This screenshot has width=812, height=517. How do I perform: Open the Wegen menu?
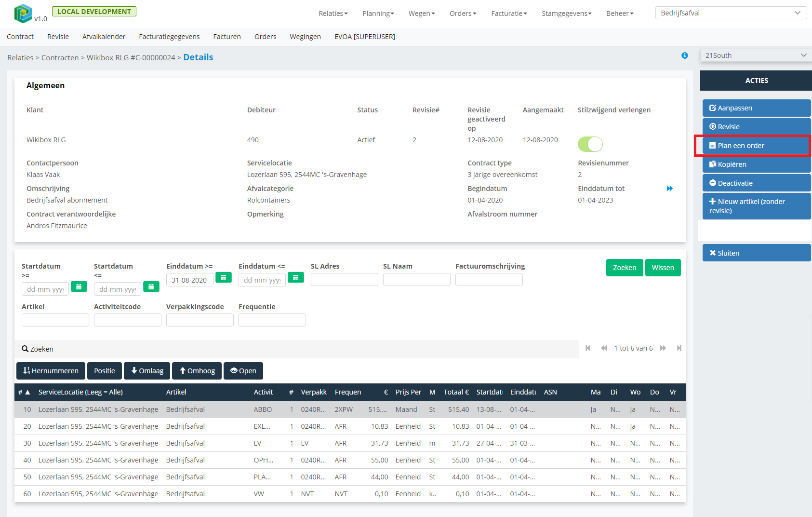422,14
